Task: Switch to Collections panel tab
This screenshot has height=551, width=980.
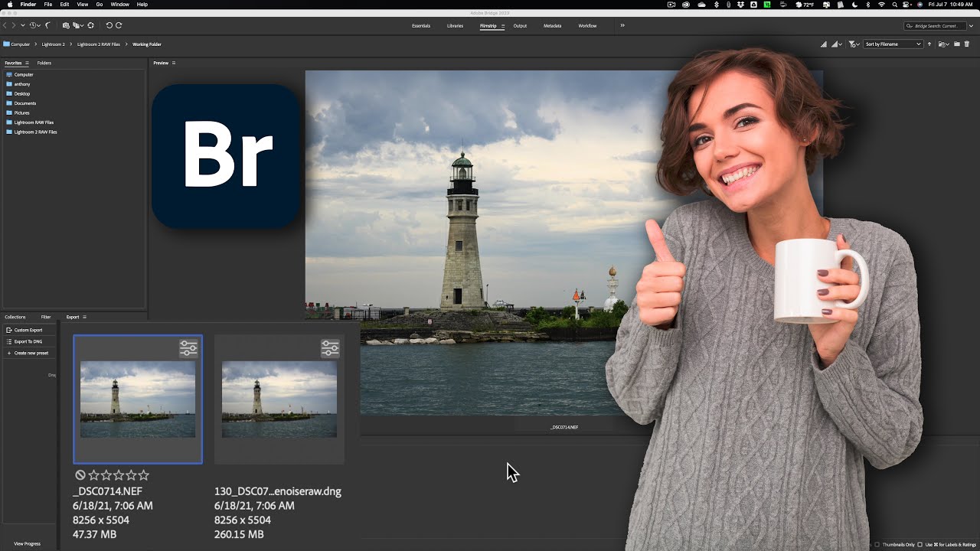Action: (15, 317)
